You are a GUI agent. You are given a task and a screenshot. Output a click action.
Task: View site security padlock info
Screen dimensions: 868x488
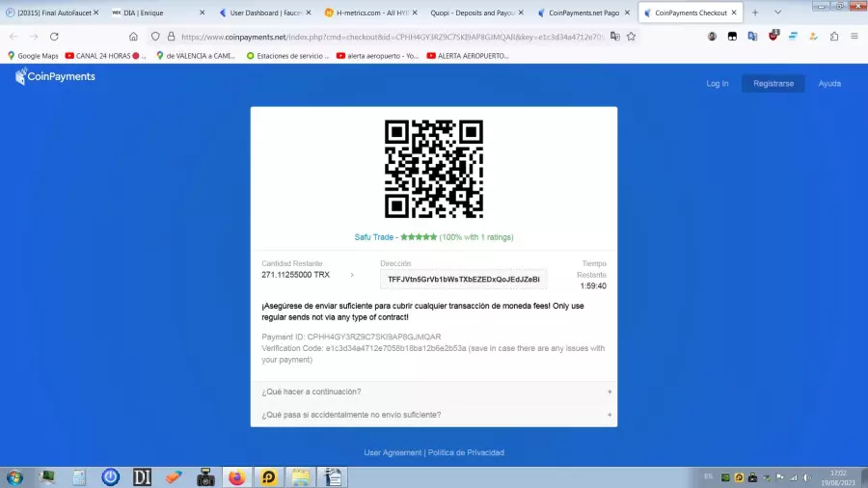171,37
